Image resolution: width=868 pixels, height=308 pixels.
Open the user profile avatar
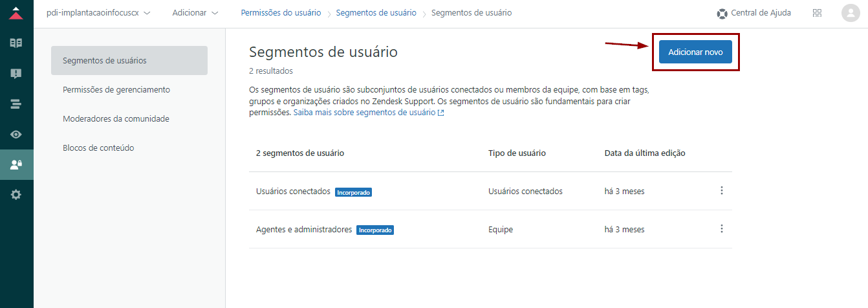point(850,13)
